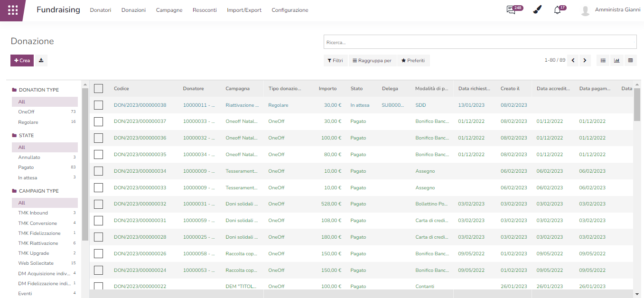The image size is (644, 298).
Task: Open the notifications bell icon
Action: pos(557,10)
